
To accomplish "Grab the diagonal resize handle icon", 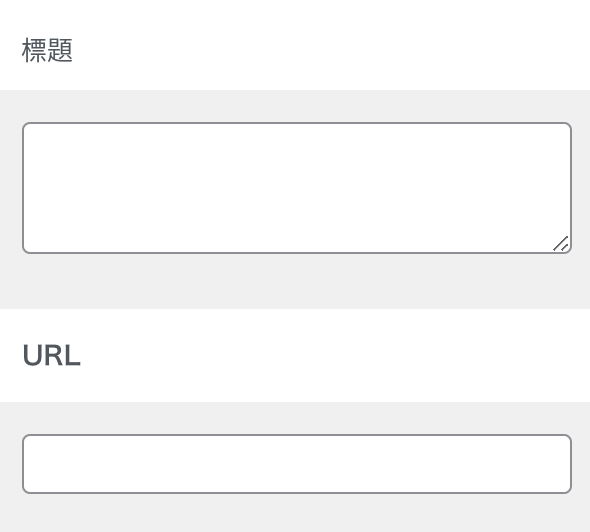I will click(561, 243).
